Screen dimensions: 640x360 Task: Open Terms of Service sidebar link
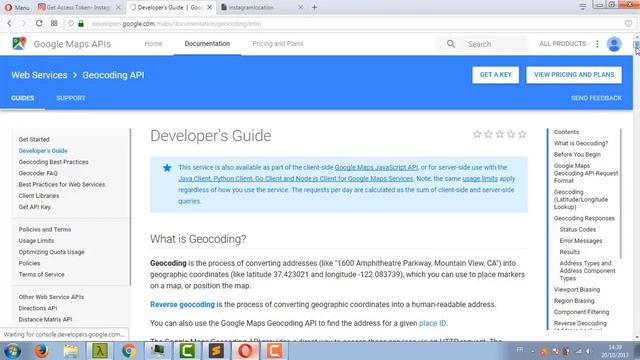41,275
